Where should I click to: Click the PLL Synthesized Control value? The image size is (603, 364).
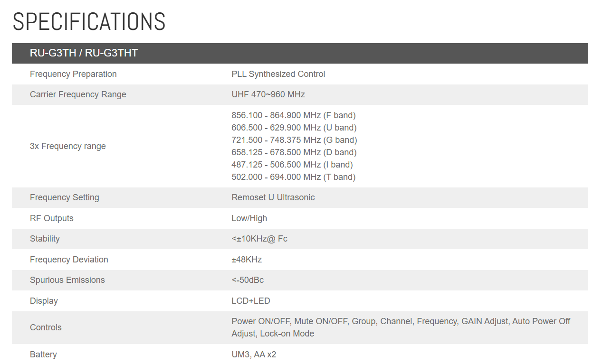coord(278,74)
